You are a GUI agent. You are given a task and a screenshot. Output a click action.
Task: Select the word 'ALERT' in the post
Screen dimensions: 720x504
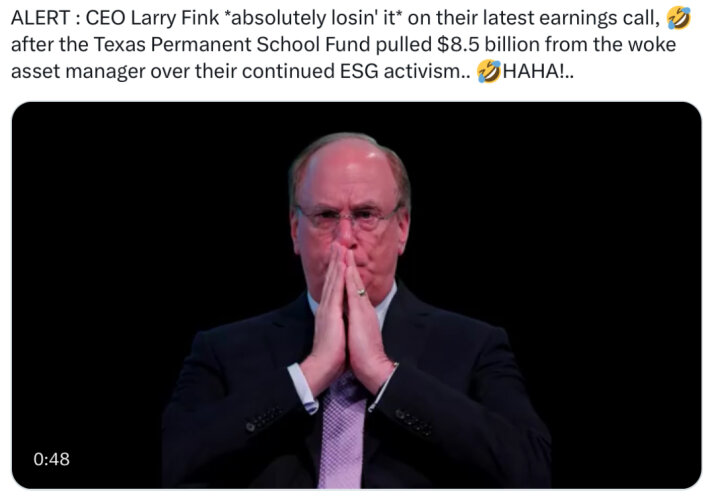coord(40,18)
